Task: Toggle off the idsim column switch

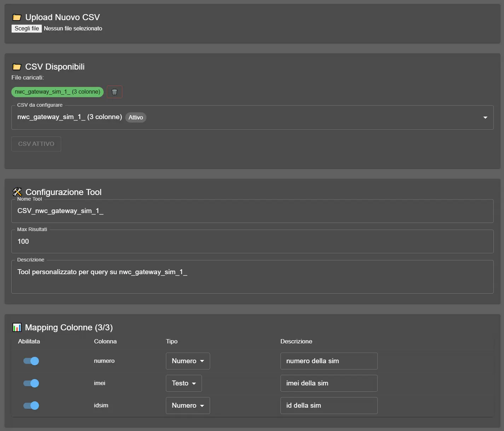Action: (x=31, y=406)
